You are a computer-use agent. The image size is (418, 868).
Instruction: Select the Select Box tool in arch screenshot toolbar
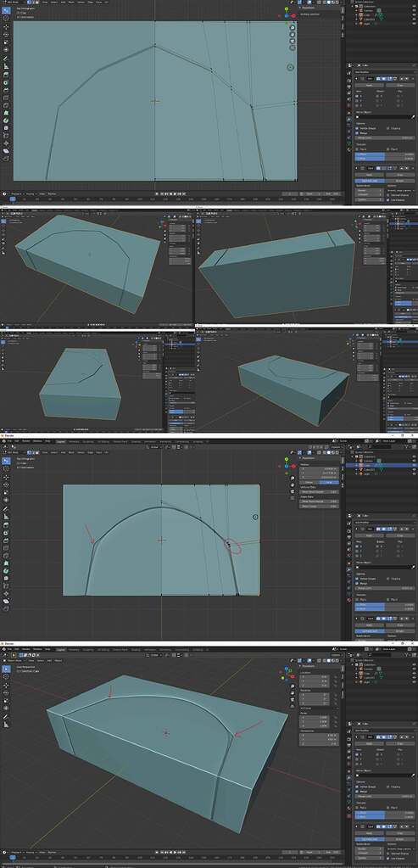[x=6, y=461]
